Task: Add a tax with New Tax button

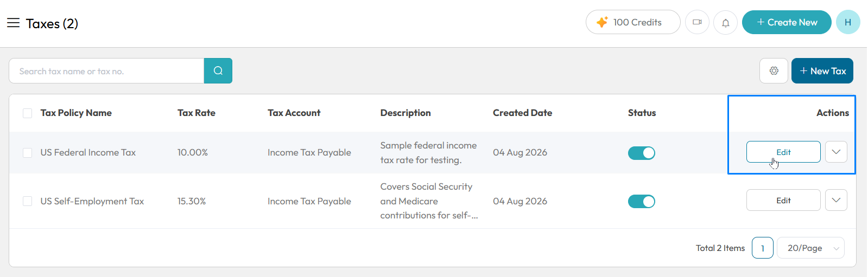Action: 822,71
